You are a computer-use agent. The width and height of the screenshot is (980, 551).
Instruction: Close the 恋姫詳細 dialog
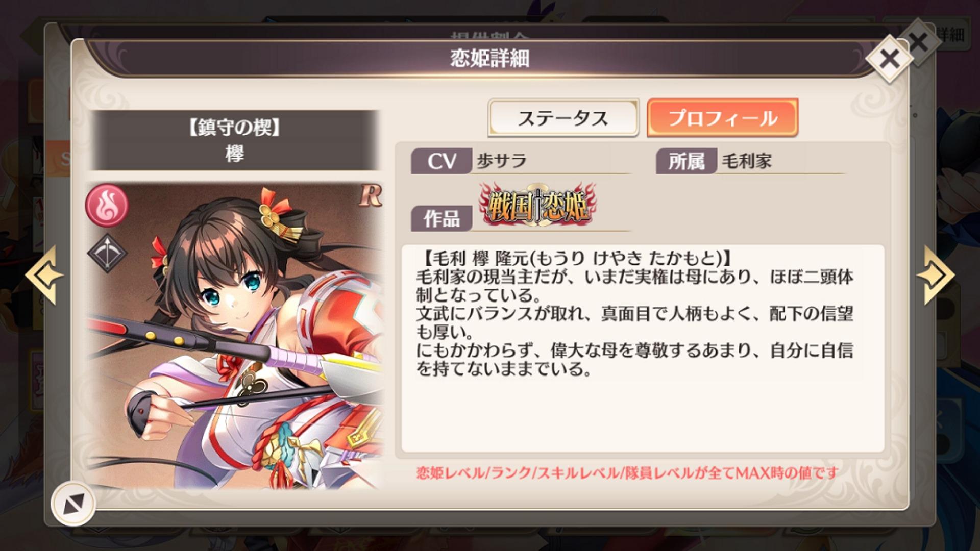tap(889, 59)
